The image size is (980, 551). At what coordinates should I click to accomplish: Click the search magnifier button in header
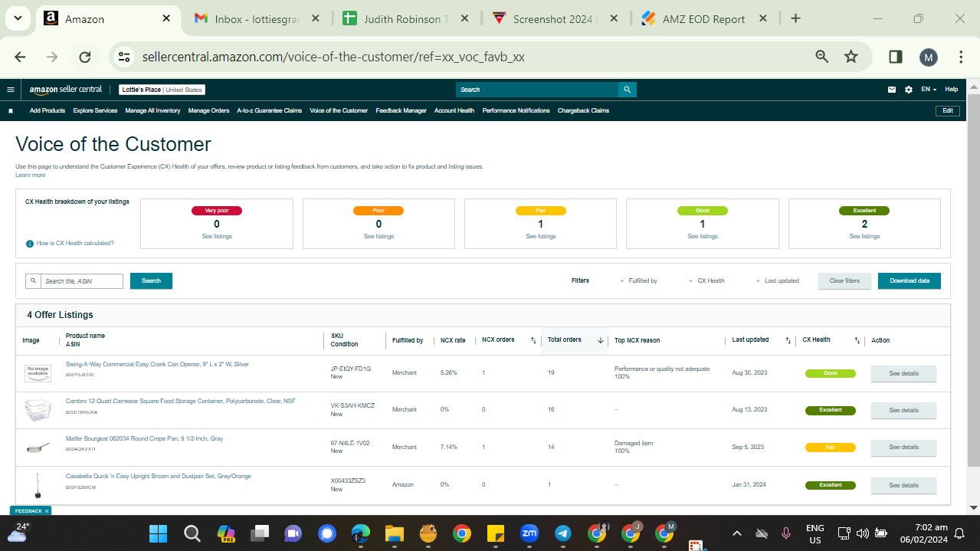(627, 90)
